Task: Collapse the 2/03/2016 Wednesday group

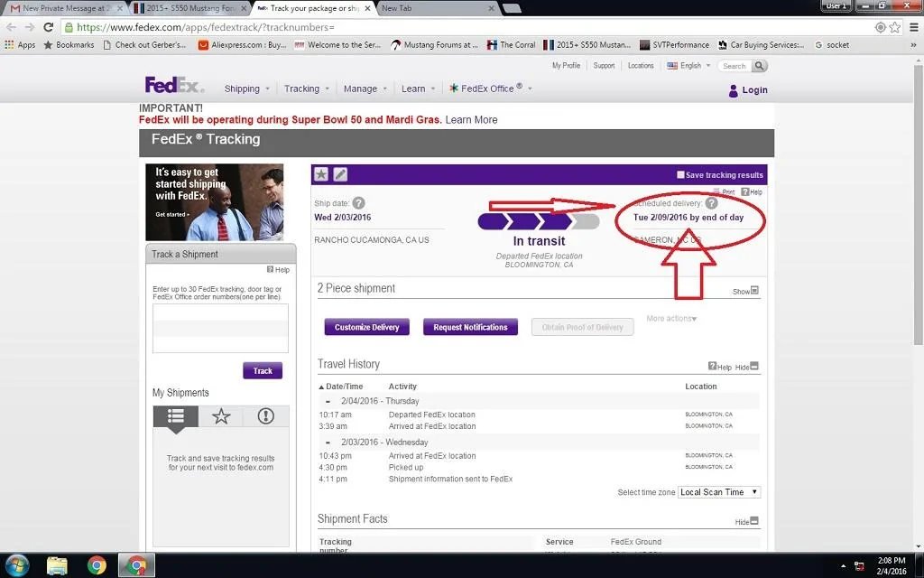Action: (x=328, y=443)
